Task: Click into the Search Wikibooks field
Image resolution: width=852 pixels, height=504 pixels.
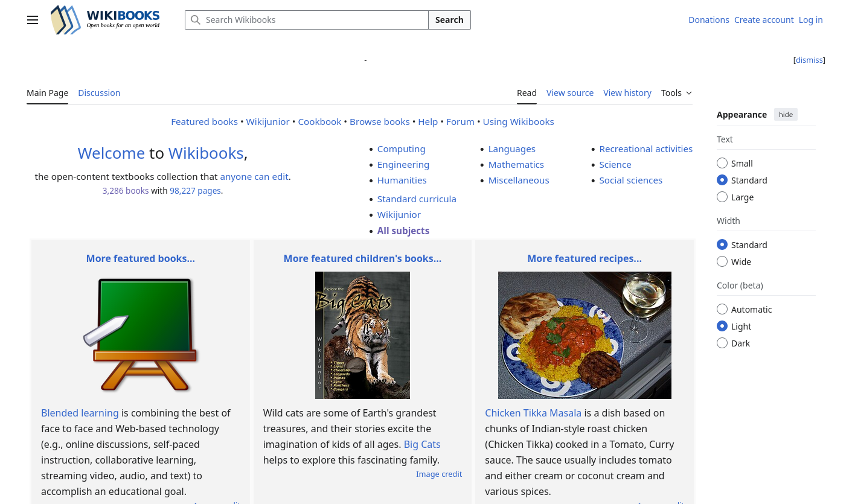Action: pos(314,20)
